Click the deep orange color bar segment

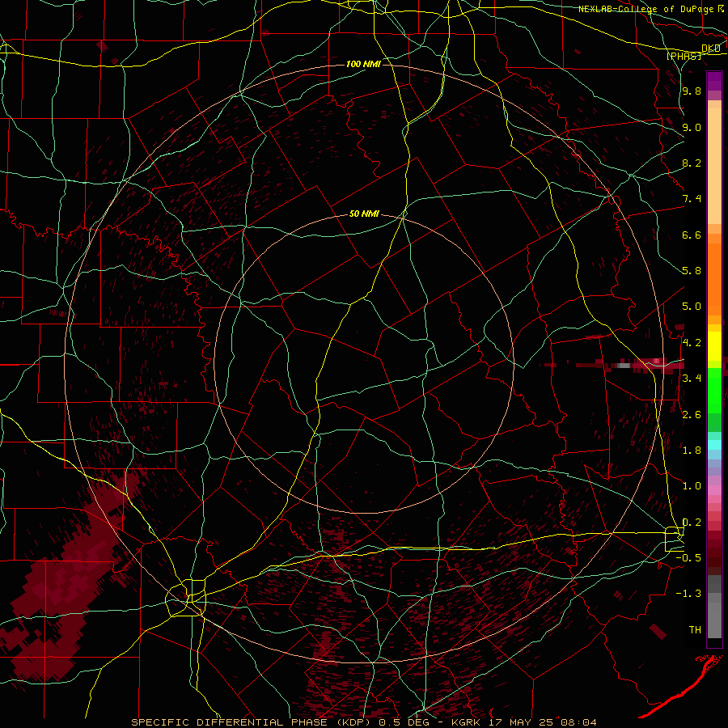coord(714,280)
